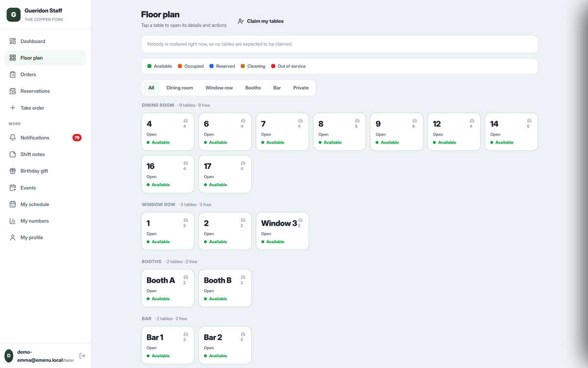Click the Birthday gift box icon

(13, 171)
